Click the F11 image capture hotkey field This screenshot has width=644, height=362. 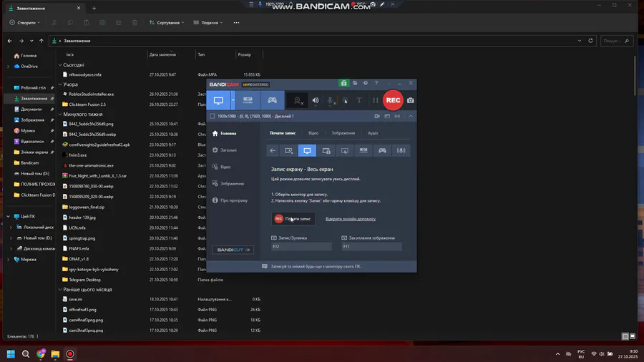(x=371, y=247)
